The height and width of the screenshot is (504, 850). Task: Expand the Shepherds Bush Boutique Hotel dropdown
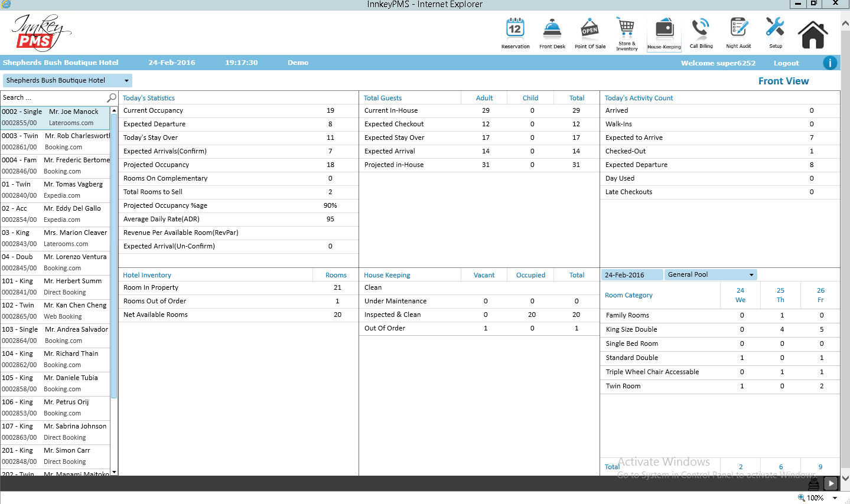[x=126, y=81]
